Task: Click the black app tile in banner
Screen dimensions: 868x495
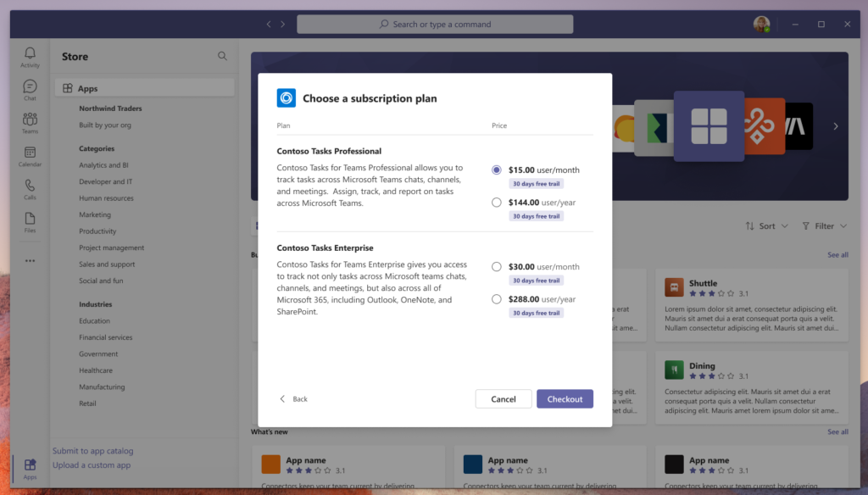Action: click(x=798, y=126)
